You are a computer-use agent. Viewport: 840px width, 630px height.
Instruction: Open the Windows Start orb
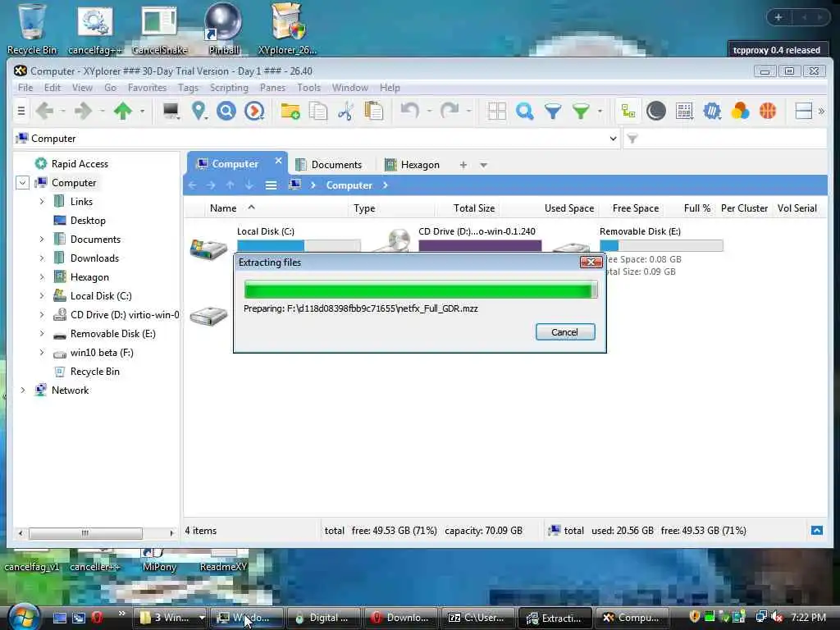[22, 617]
